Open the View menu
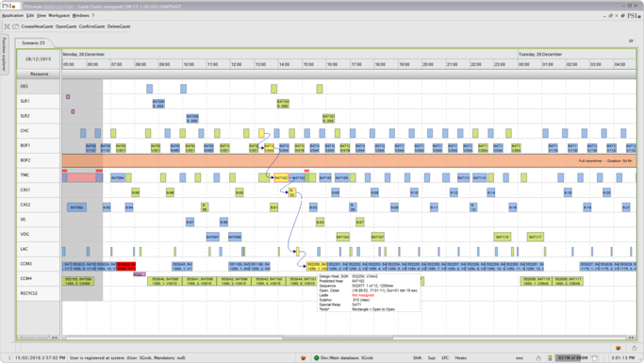Image resolution: width=644 pixels, height=363 pixels. [x=41, y=16]
